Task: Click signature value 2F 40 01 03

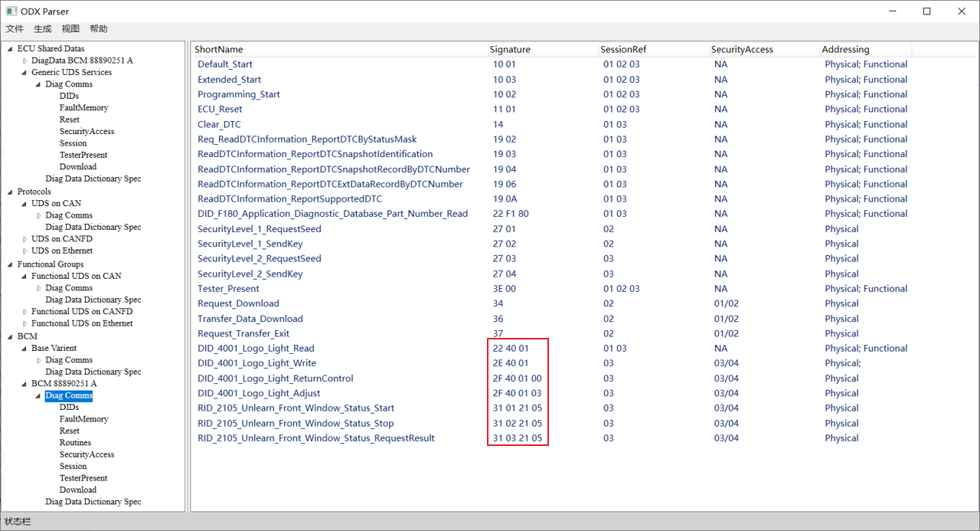Action: pyautogui.click(x=517, y=393)
